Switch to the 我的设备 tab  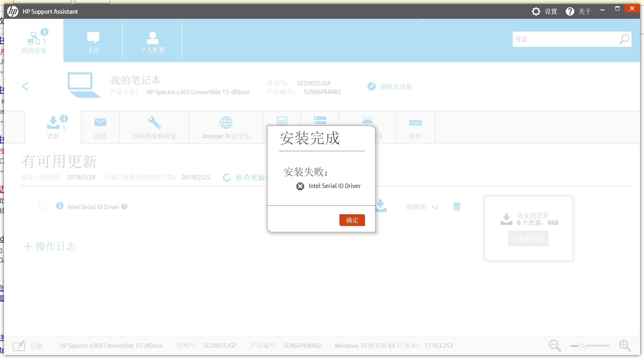click(x=34, y=41)
